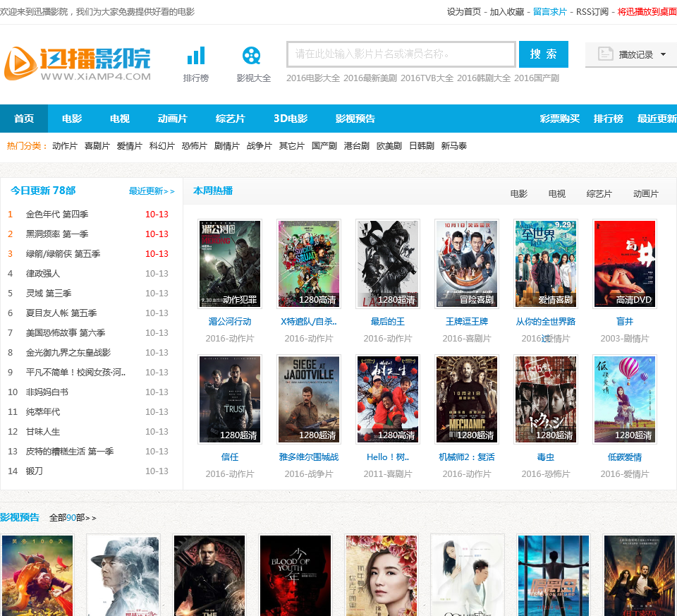Expand the 播放记录 dropdown arrow
Viewport: 677px width, 616px height.
point(663,54)
